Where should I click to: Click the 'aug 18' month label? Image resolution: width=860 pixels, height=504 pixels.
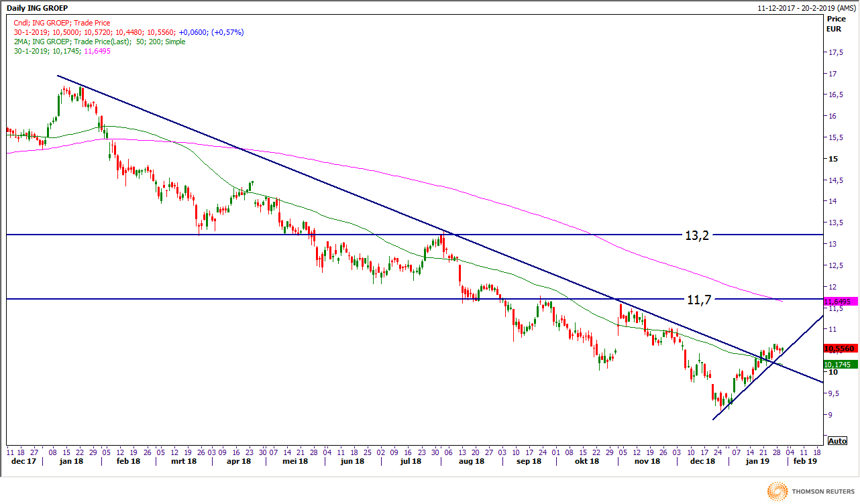pyautogui.click(x=472, y=461)
